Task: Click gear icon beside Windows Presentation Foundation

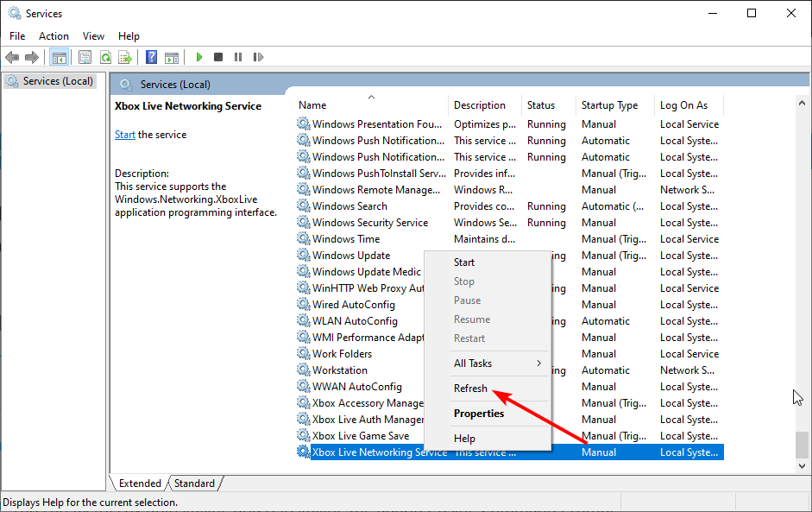Action: pyautogui.click(x=304, y=123)
